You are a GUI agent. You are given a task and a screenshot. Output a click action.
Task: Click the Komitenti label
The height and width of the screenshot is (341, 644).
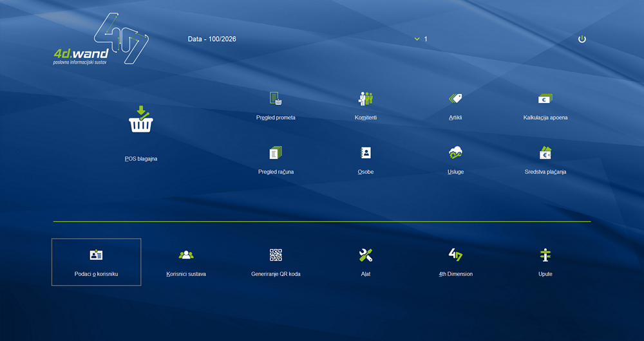[x=366, y=118]
